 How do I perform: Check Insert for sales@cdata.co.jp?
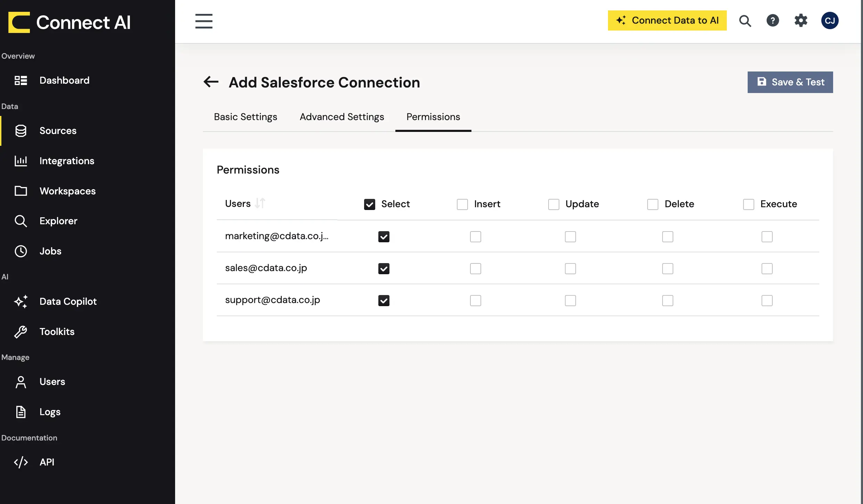(476, 269)
